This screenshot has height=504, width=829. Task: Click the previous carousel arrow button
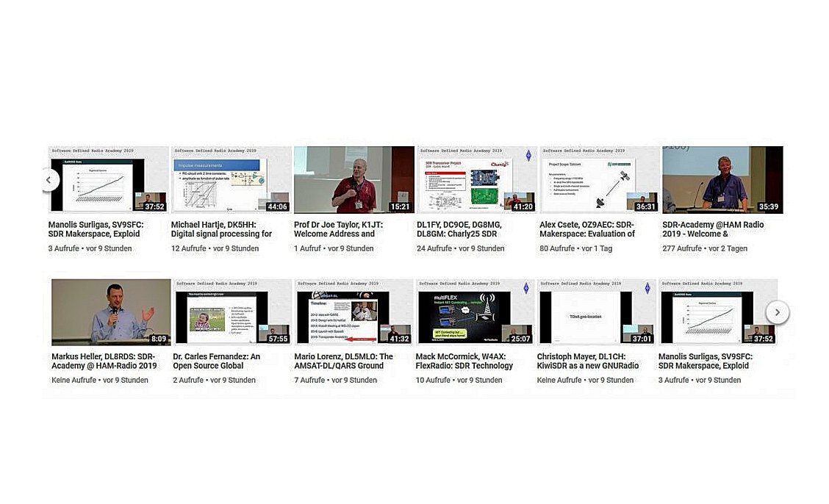(x=49, y=180)
